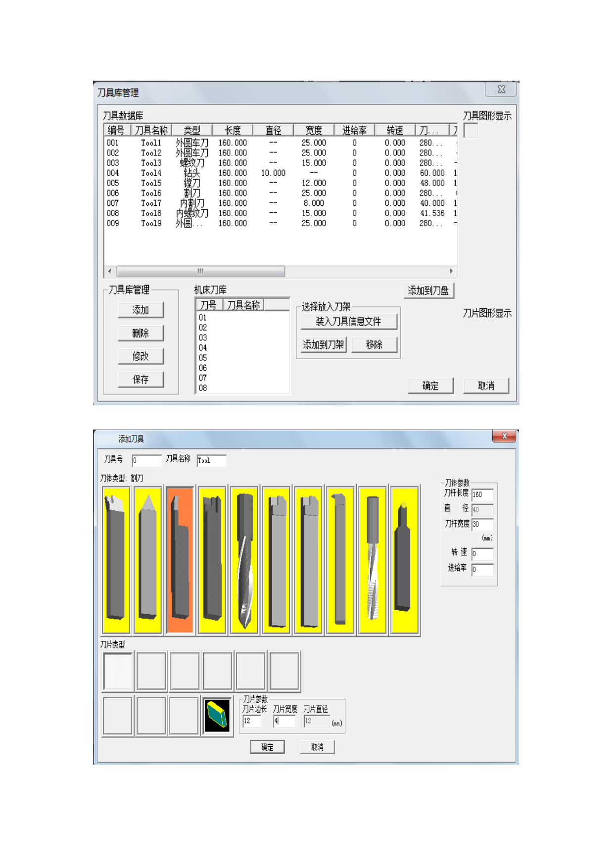
Task: Select the threaded tap tool body thumbnail
Action: tap(373, 560)
